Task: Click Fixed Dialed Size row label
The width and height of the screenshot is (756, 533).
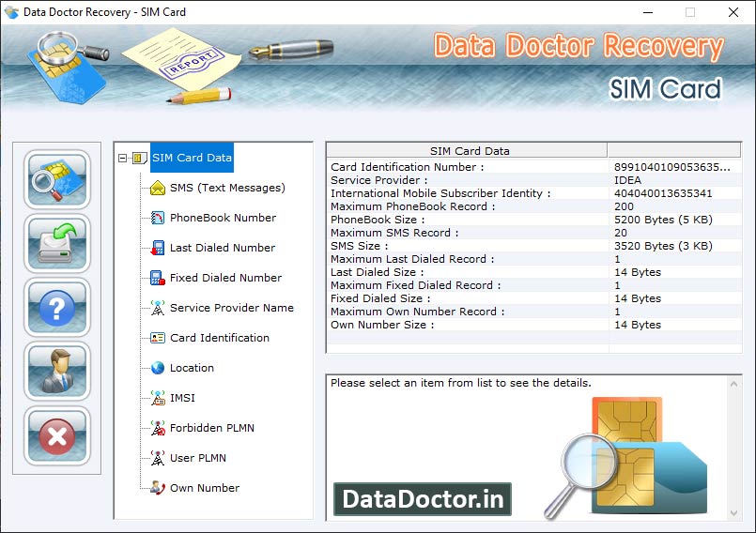Action: point(380,298)
